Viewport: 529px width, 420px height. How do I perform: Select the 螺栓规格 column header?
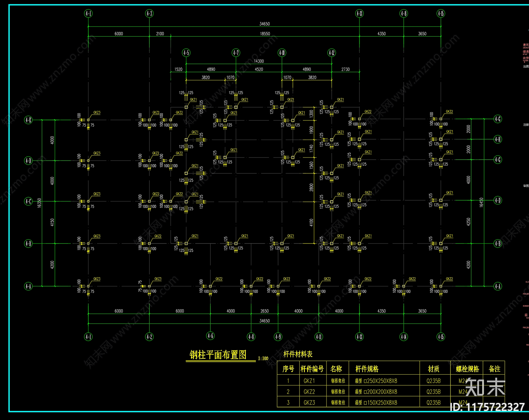click(468, 369)
